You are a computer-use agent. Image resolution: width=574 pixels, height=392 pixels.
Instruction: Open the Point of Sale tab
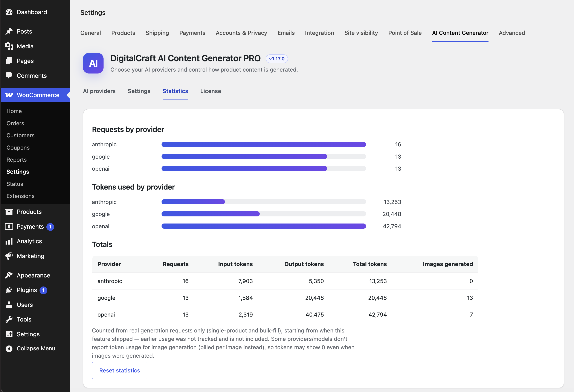coord(405,33)
